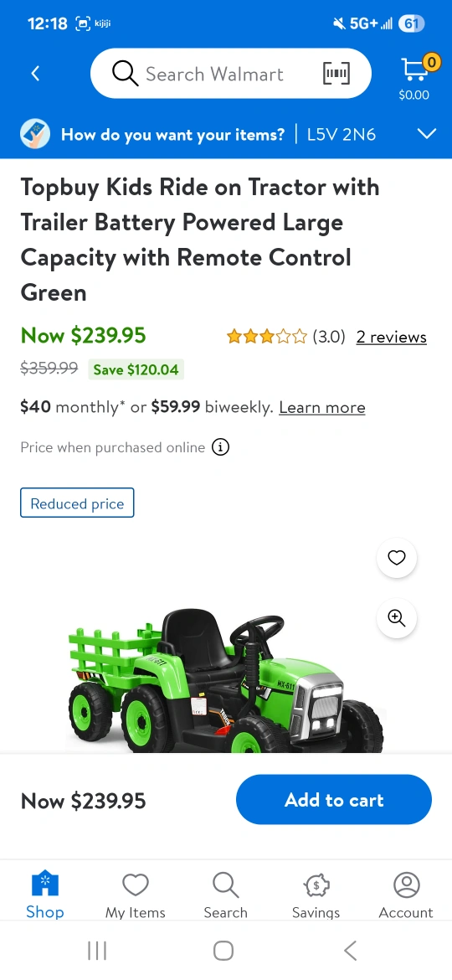The height and width of the screenshot is (980, 452).
Task: Expand the 'How do you want your items?' chevron
Action: tap(426, 134)
